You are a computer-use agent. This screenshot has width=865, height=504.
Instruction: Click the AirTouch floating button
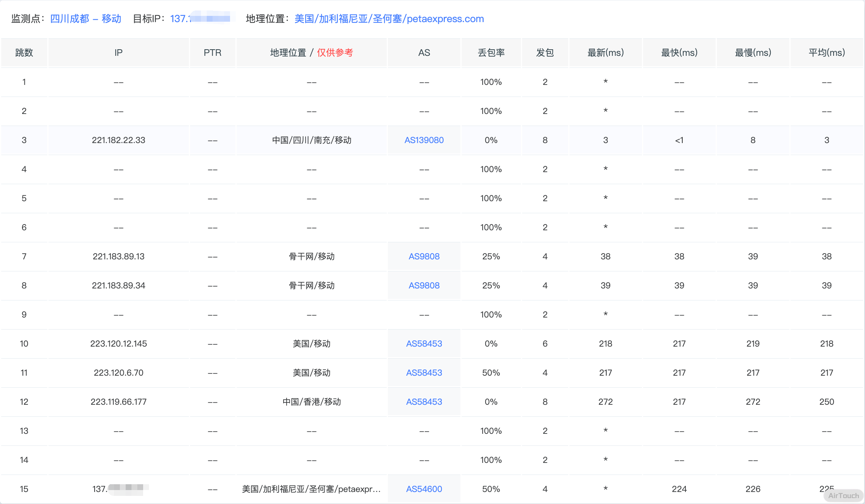click(843, 495)
